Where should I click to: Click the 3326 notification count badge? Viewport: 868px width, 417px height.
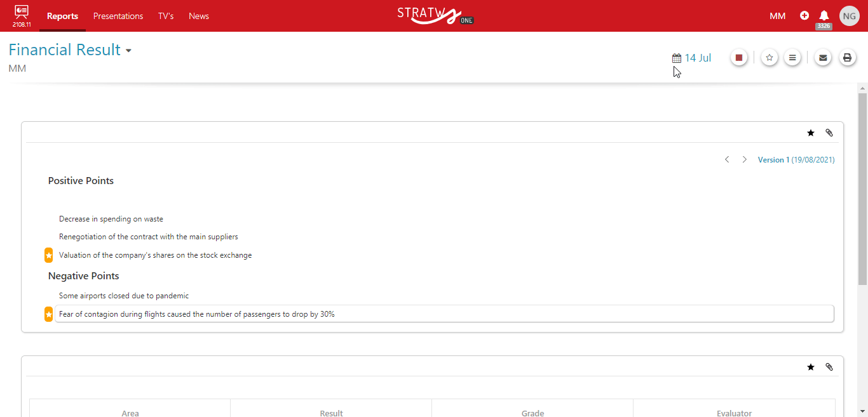pos(824,26)
